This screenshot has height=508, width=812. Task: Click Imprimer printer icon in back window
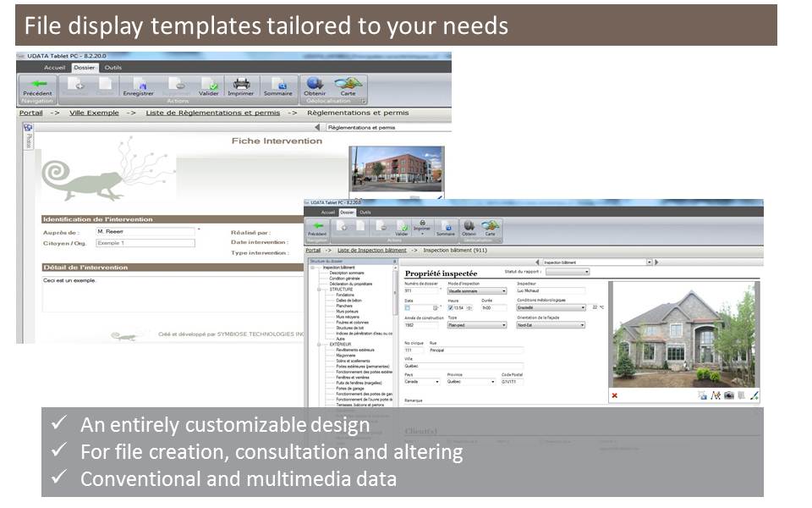(x=242, y=86)
